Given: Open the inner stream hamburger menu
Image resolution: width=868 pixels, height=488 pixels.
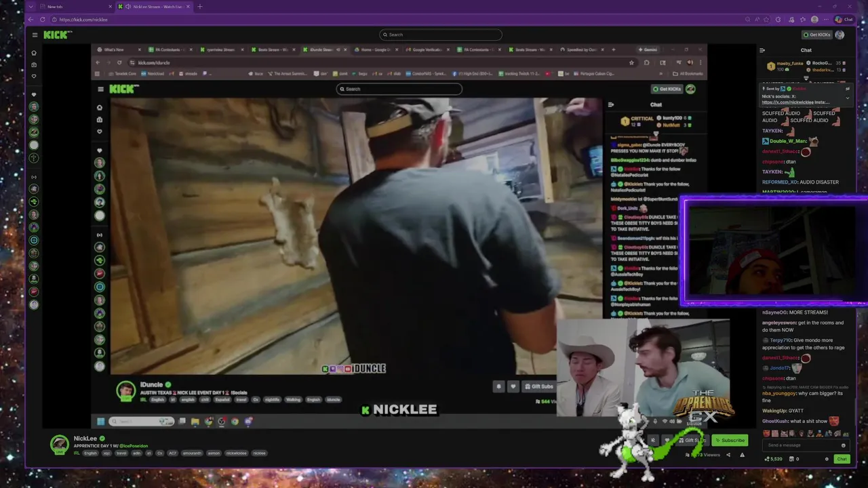Looking at the screenshot, I should click(100, 89).
